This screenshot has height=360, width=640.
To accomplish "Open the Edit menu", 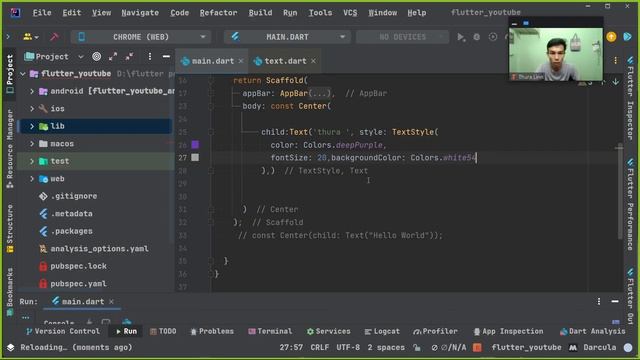I will tap(71, 13).
